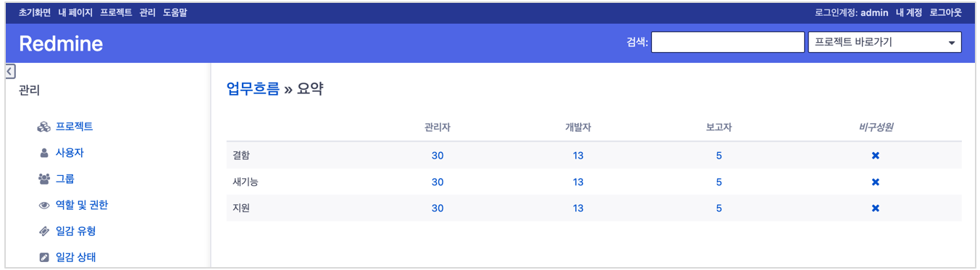Screen dimensions: 980x270
Task: Click the eye icon for 역할 및 권한
Action: click(43, 205)
